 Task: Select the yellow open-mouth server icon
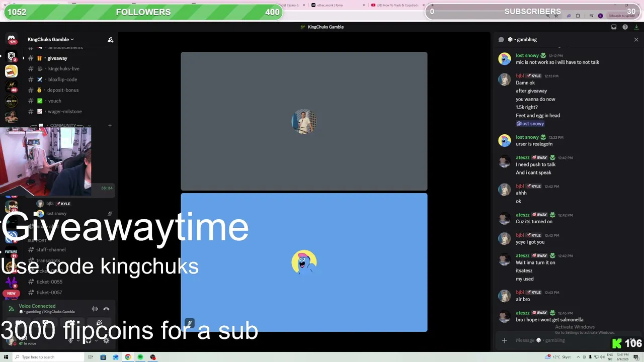click(11, 71)
